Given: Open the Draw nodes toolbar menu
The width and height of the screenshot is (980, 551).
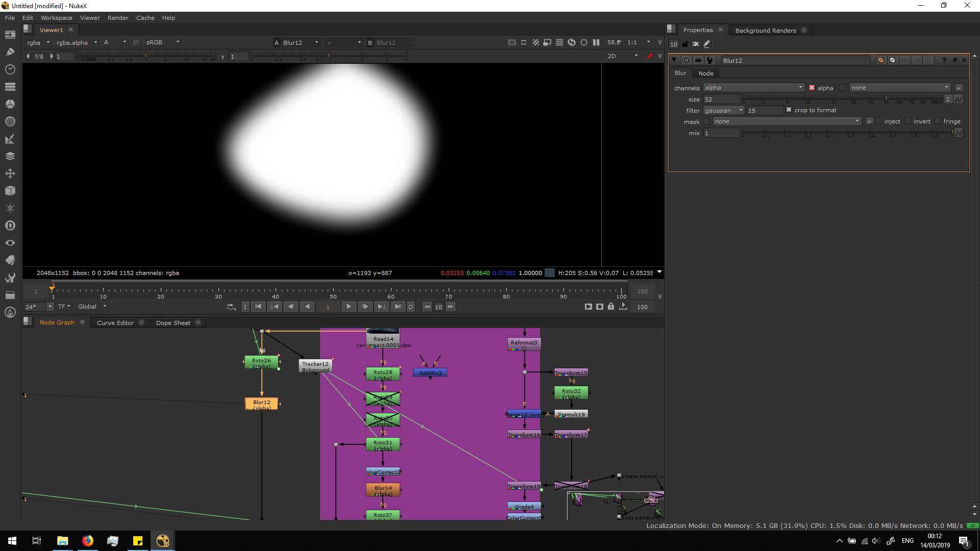Looking at the screenshot, I should 10,52.
